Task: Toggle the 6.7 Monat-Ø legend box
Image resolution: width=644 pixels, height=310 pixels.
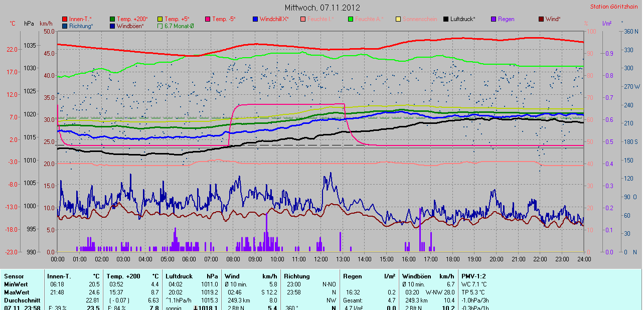Action: pyautogui.click(x=160, y=26)
